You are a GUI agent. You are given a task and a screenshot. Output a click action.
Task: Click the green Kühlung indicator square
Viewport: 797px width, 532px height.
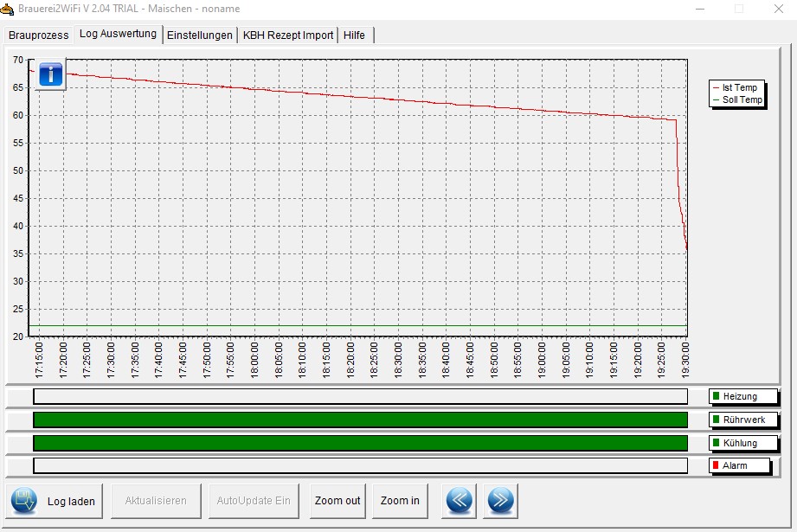716,443
